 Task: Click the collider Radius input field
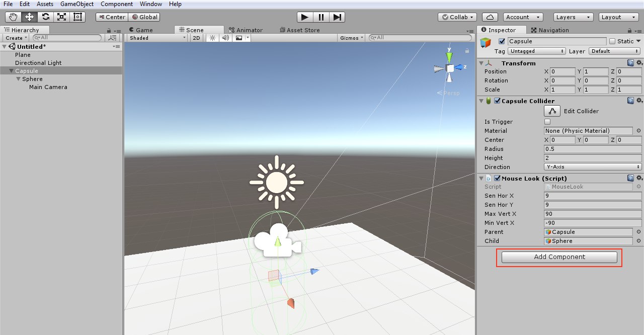(593, 149)
